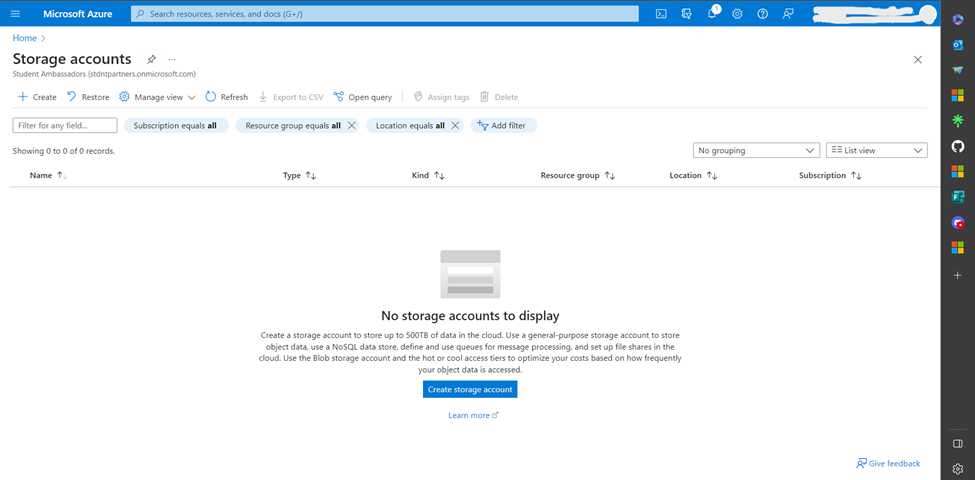The width and height of the screenshot is (975, 480).
Task: Click the empty storage placeholder illustration
Action: 470,274
